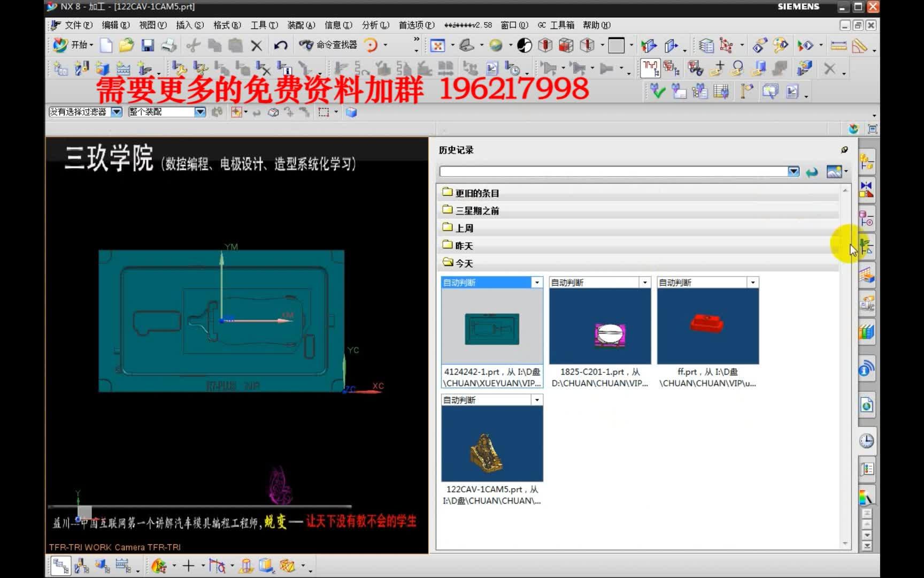Open the 工具(T) menu
Screen dimensions: 924x578
point(264,25)
